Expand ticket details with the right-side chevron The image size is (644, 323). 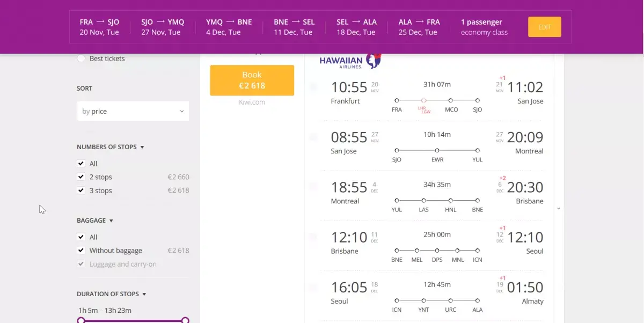pos(559,208)
